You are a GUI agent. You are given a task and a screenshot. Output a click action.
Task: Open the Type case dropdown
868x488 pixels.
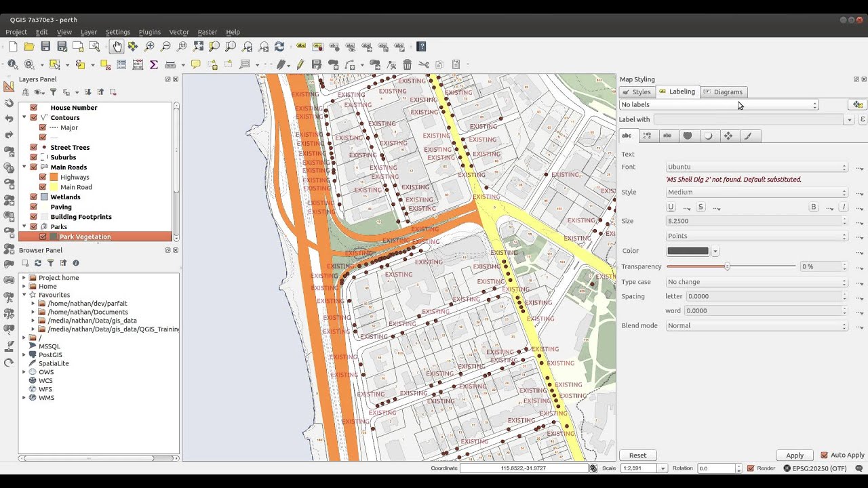pos(757,282)
